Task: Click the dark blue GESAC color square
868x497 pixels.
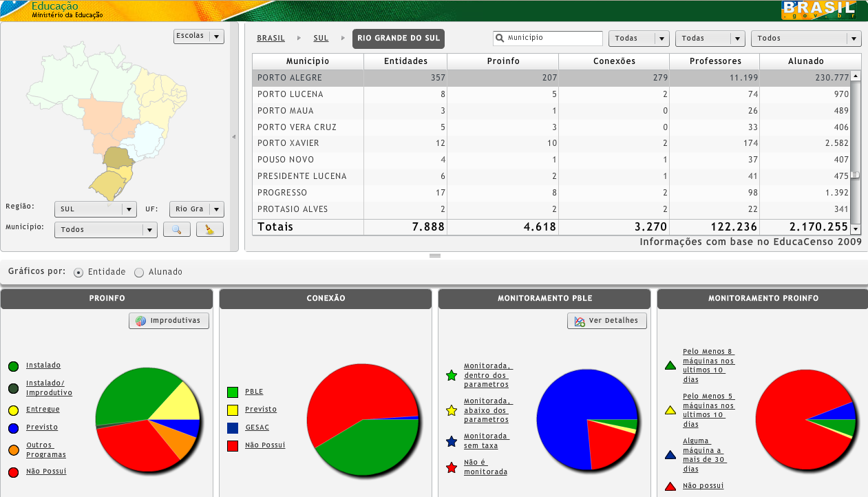Action: pyautogui.click(x=233, y=428)
